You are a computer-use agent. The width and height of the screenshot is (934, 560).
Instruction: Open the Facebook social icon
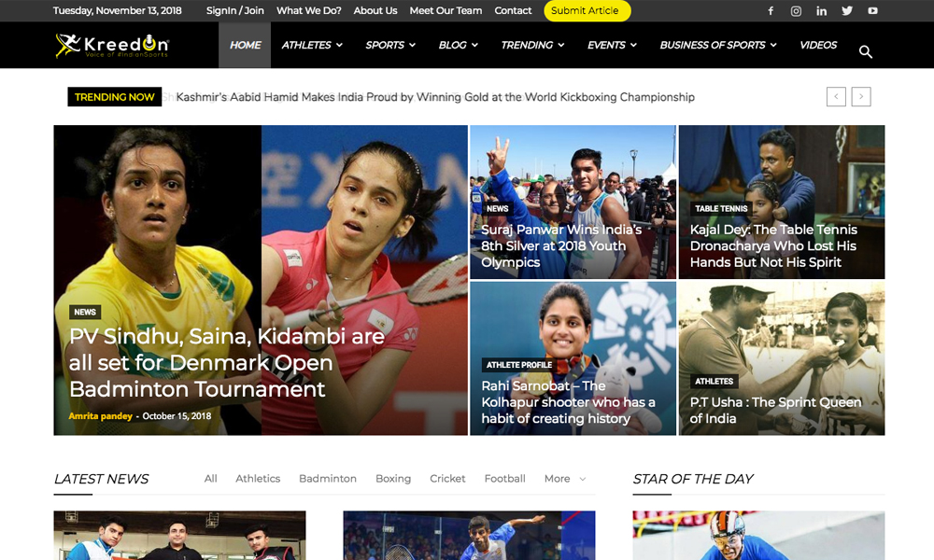[771, 11]
